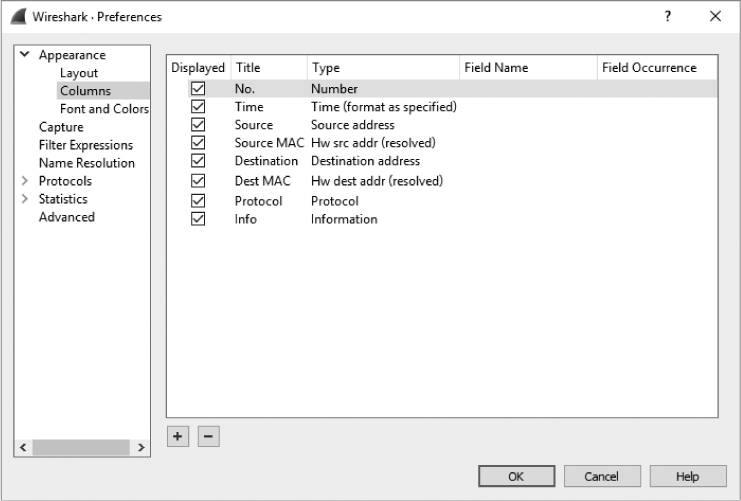Viewport: 741px width, 501px height.
Task: Open Filter Expressions preferences
Action: pyautogui.click(x=86, y=145)
